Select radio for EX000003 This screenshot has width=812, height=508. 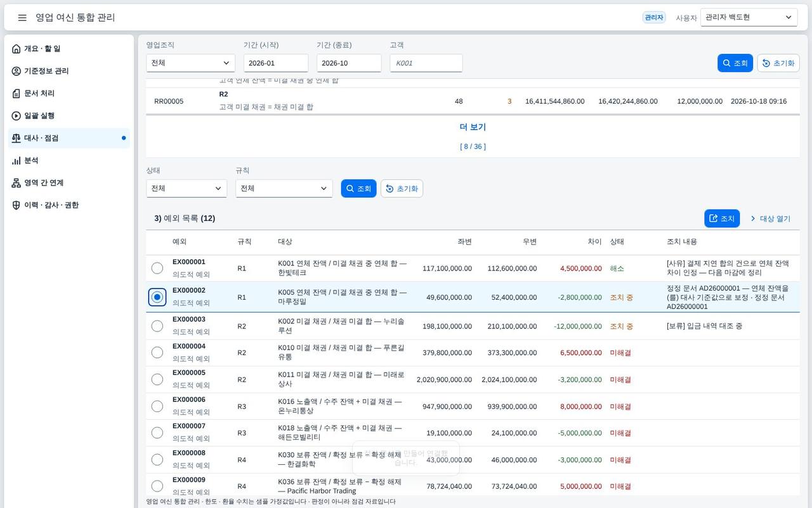[x=157, y=326]
